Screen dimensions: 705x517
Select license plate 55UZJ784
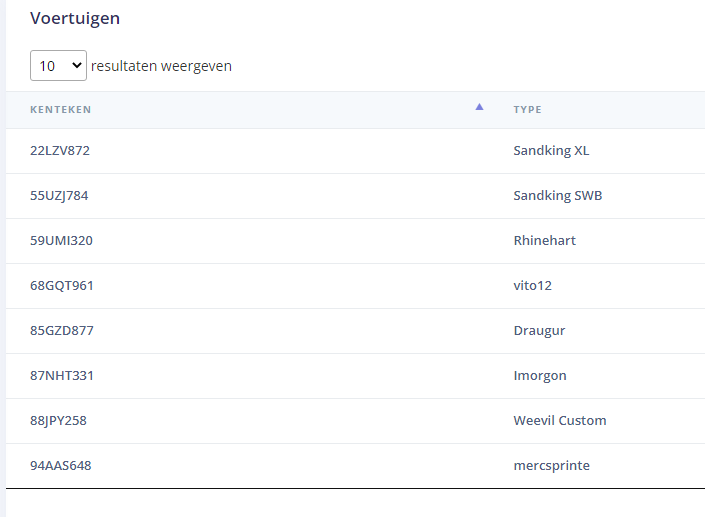pyautogui.click(x=59, y=196)
